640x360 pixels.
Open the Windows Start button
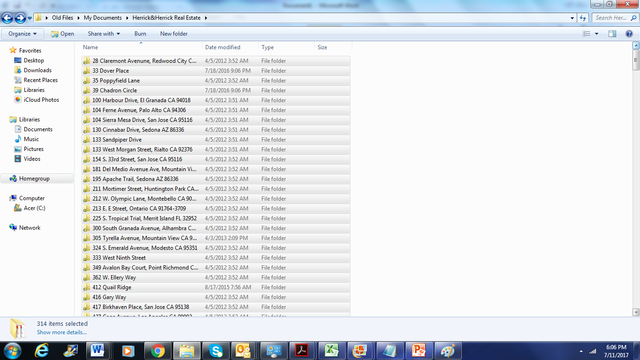coord(12,351)
